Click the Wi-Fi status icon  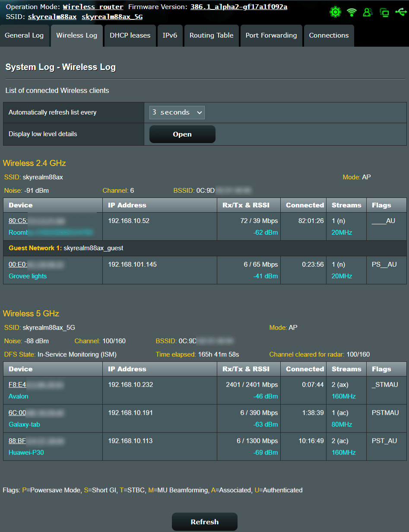[352, 12]
